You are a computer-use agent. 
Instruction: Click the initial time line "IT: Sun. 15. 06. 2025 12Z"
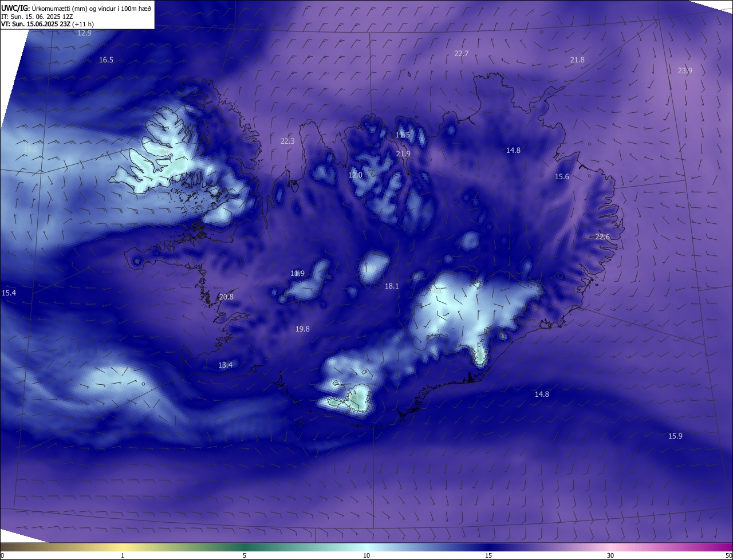[37, 16]
